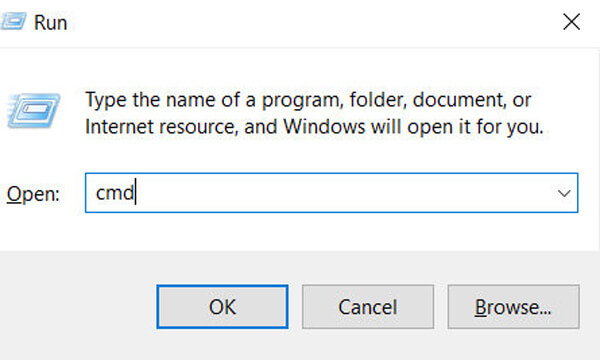Click Browse... to locate a program
600x360 pixels.
[x=514, y=307]
